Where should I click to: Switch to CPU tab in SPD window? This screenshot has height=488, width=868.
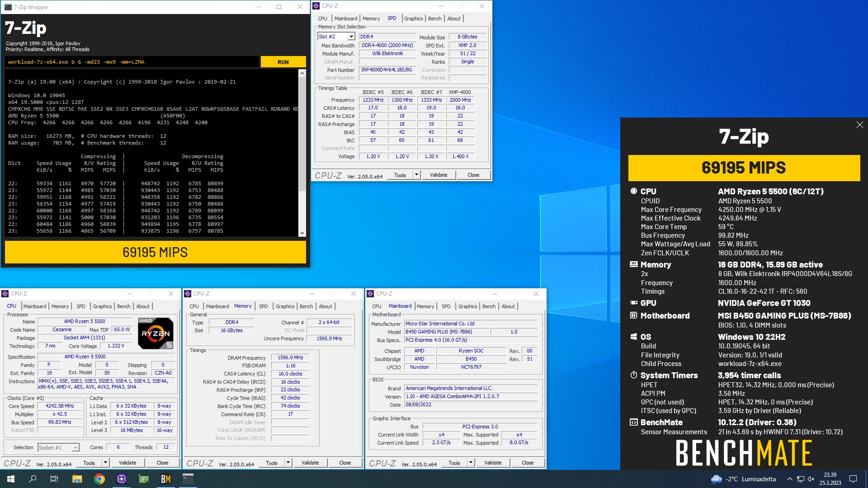[x=322, y=19]
